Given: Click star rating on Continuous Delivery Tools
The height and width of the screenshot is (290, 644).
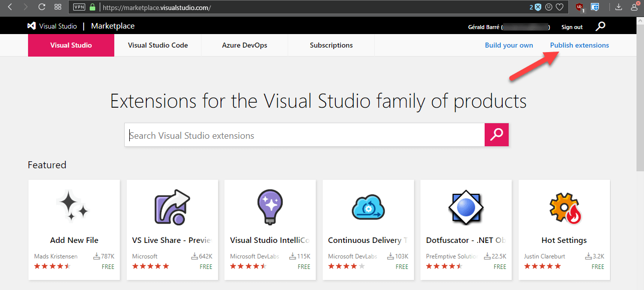Looking at the screenshot, I should [x=346, y=266].
